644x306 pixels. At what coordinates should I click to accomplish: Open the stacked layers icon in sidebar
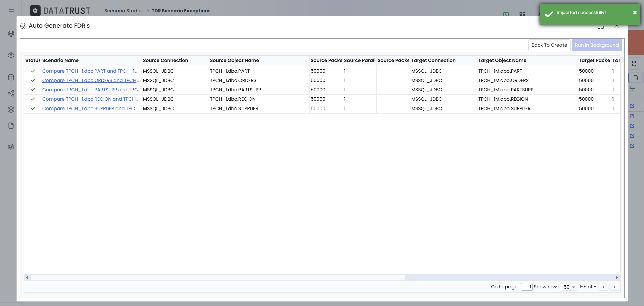click(x=11, y=110)
